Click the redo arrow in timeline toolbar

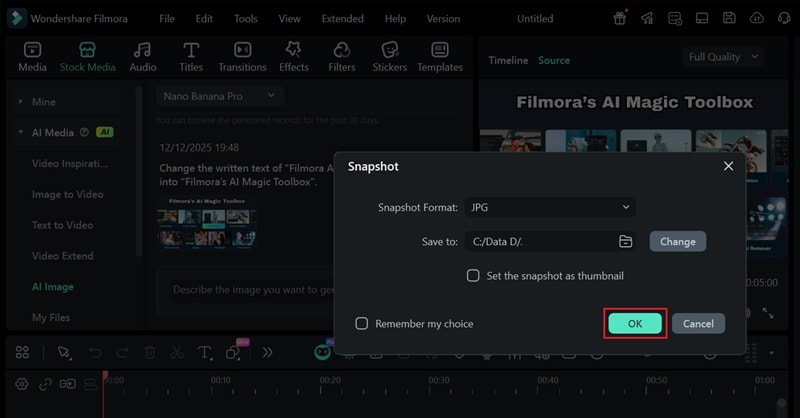coord(122,352)
